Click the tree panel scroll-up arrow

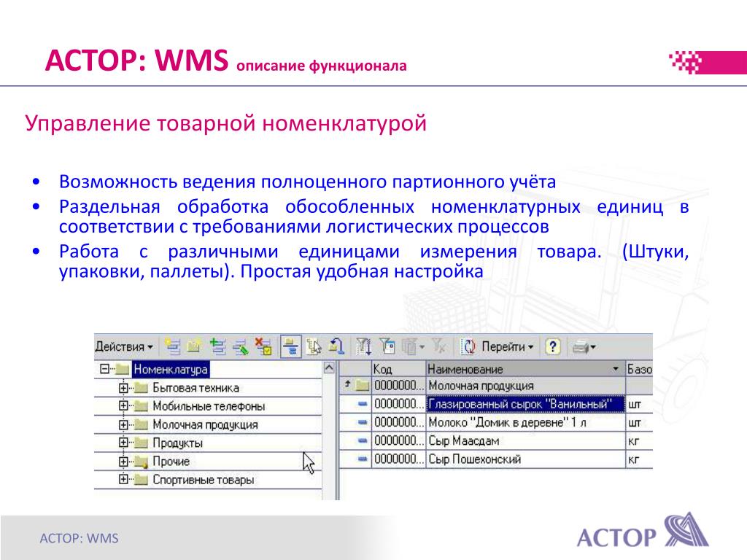[x=329, y=367]
